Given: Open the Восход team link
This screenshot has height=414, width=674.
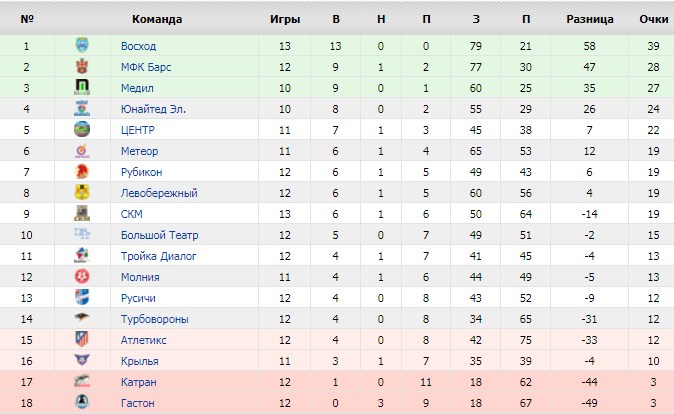Looking at the screenshot, I should (138, 46).
